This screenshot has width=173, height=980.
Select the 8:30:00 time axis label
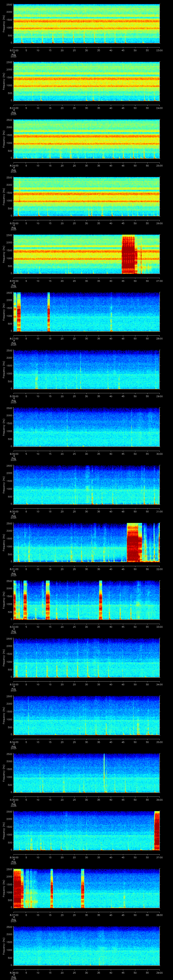13,512
